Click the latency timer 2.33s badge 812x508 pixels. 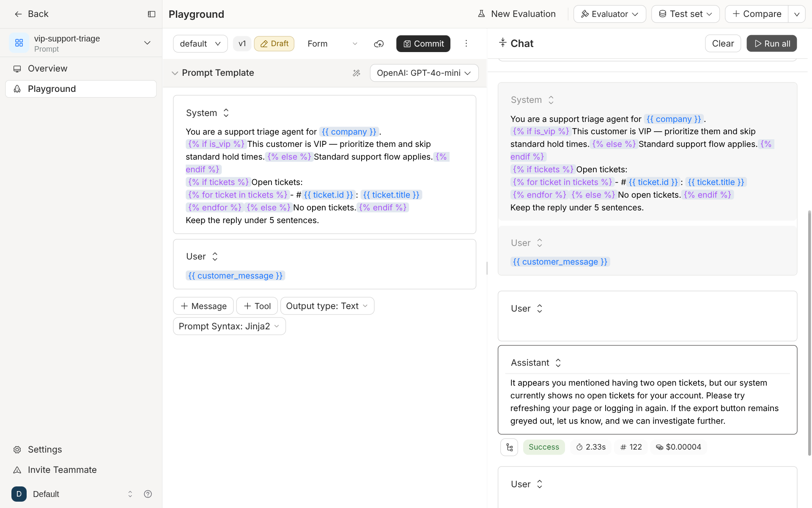tap(591, 447)
